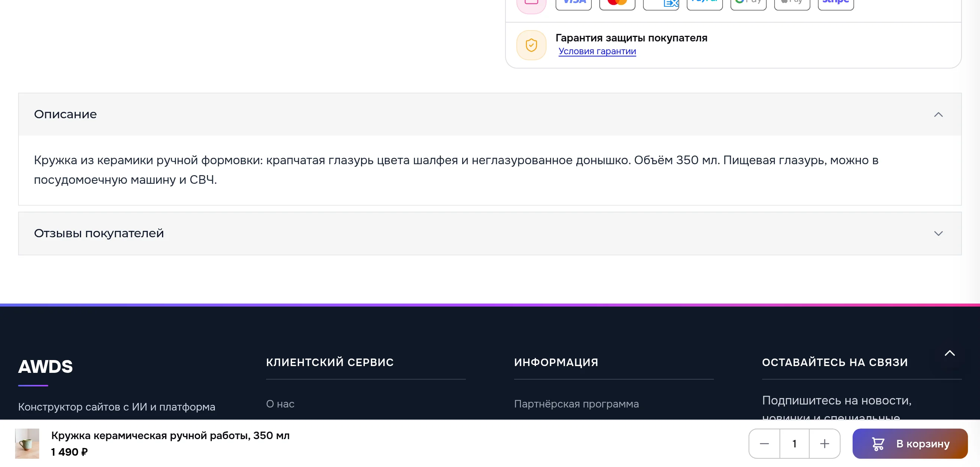This screenshot has width=980, height=467.
Task: Click the Конструктор сайтов с ИИ footer text
Action: click(x=116, y=407)
